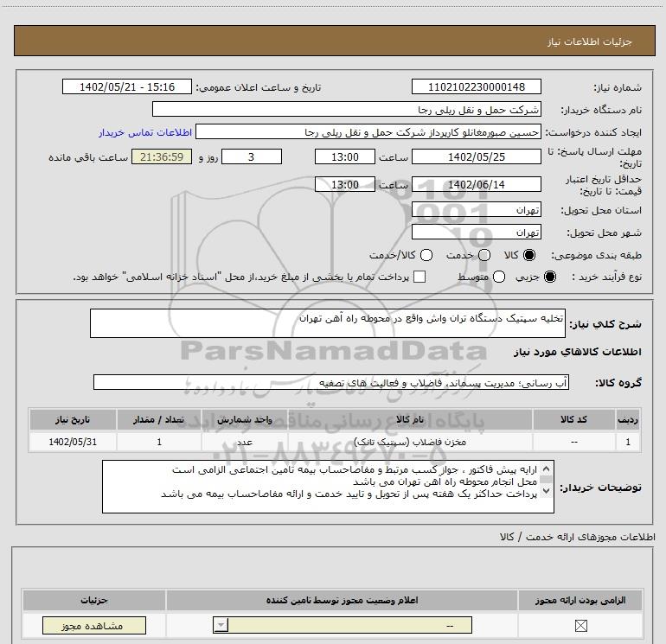This screenshot has height=644, width=666.
Task: Click ردیف column header
Action: (628, 419)
